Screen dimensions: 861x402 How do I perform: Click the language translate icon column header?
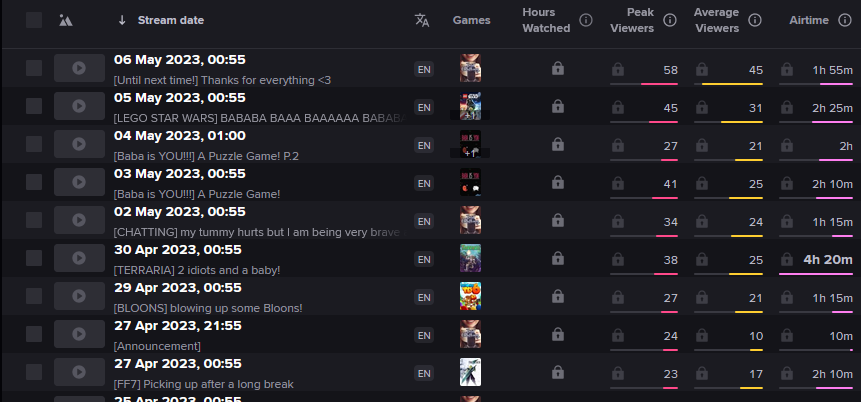point(422,20)
